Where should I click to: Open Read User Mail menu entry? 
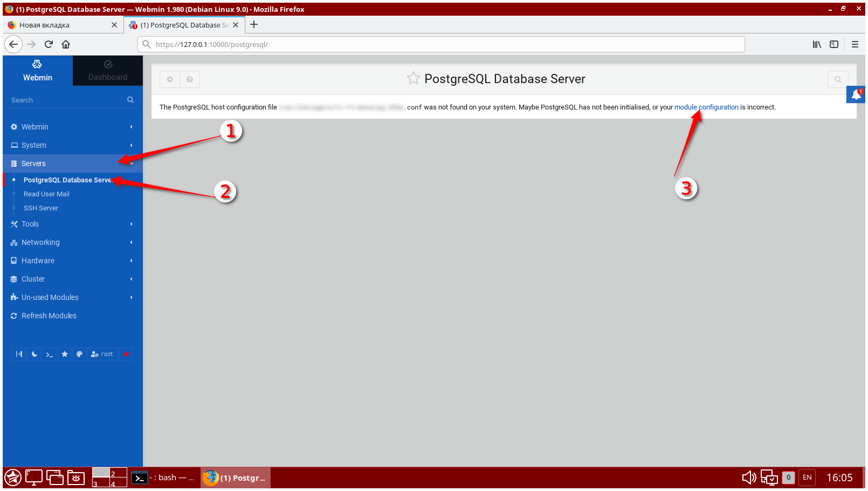pos(46,194)
